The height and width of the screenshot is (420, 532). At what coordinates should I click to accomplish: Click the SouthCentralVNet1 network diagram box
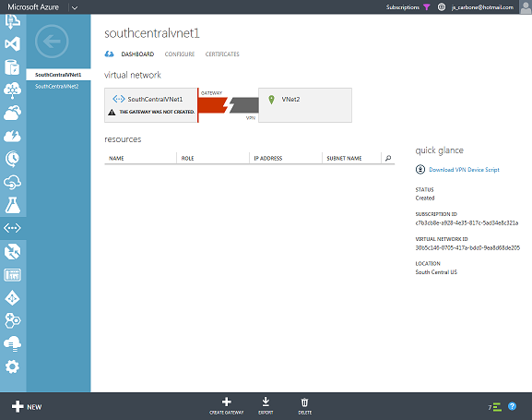point(151,105)
